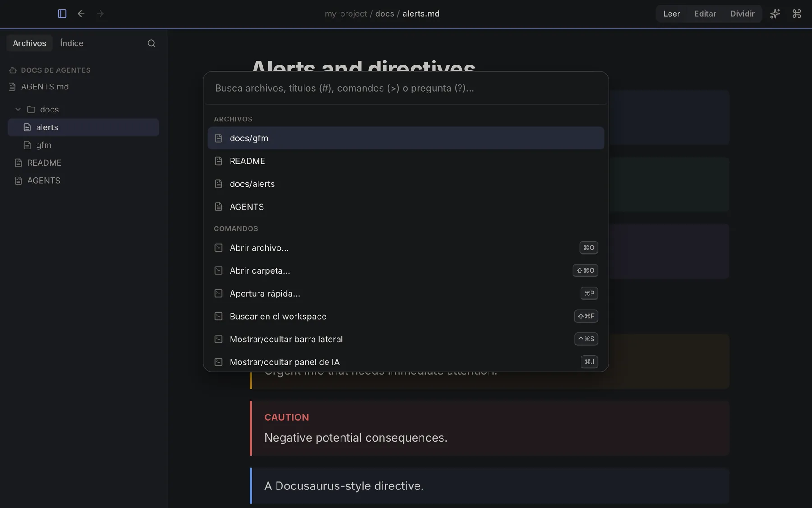This screenshot has width=812, height=508.
Task: Open the AI sparkle panel icon
Action: (x=775, y=14)
